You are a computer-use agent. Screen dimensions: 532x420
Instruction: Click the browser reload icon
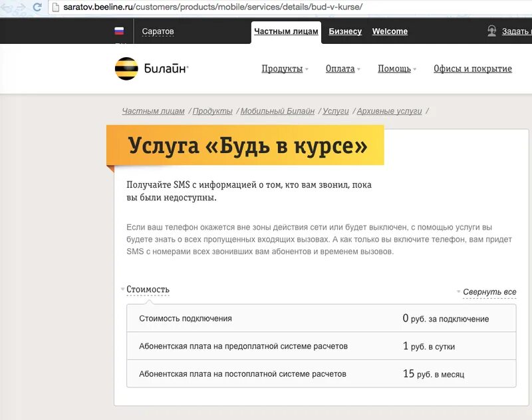37,7
